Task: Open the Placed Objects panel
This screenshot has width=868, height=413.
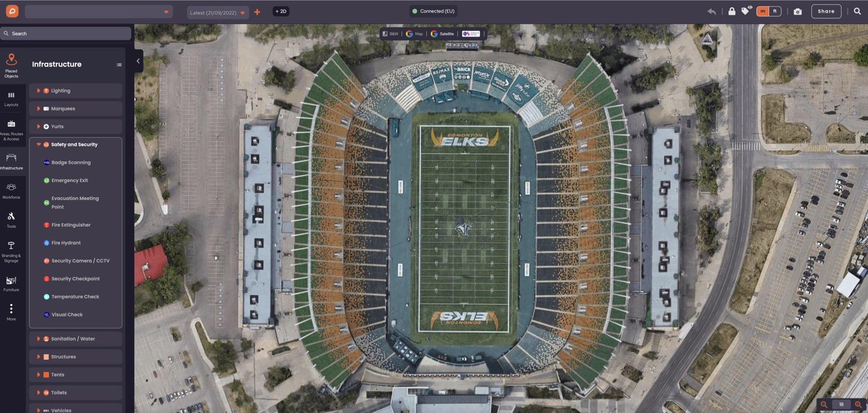Action: coord(11,65)
